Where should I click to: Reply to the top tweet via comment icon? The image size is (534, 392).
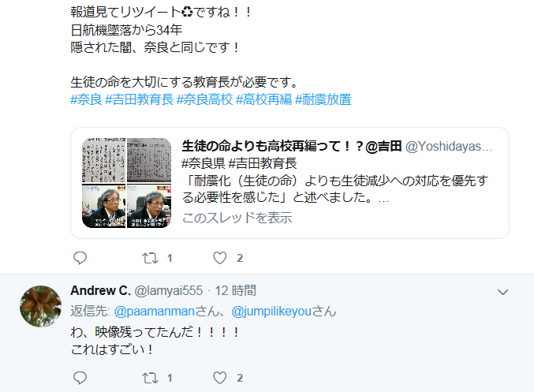tap(80, 258)
